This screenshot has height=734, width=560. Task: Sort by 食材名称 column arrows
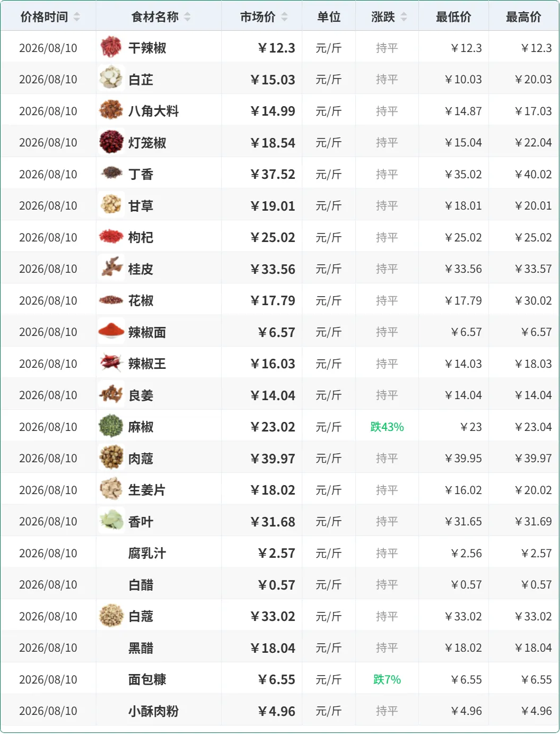click(x=187, y=17)
